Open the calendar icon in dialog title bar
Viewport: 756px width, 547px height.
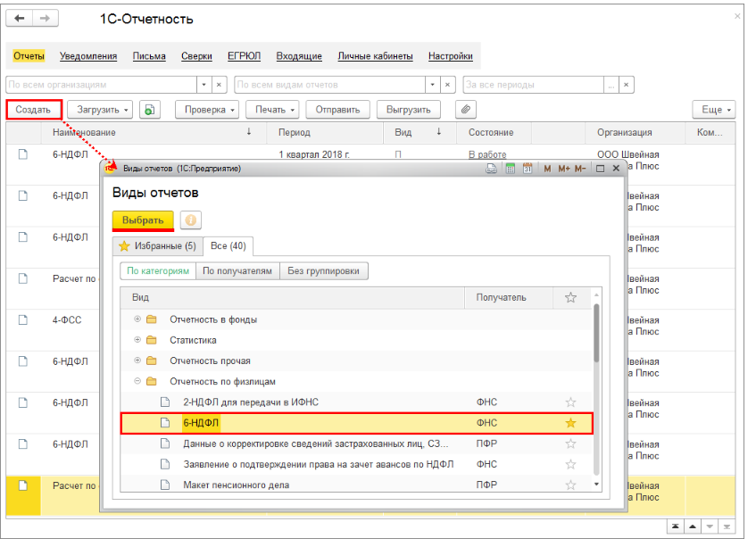528,169
